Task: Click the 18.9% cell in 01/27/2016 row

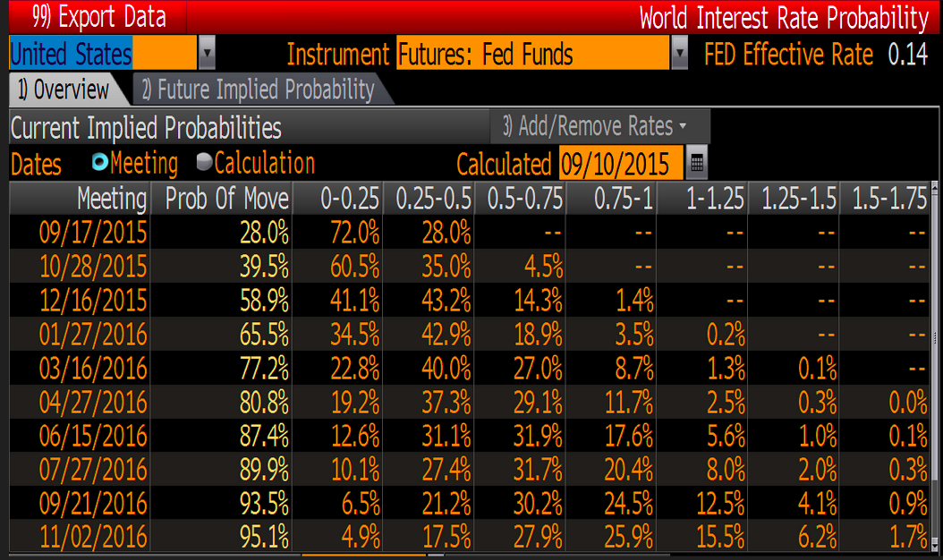Action: pos(539,334)
